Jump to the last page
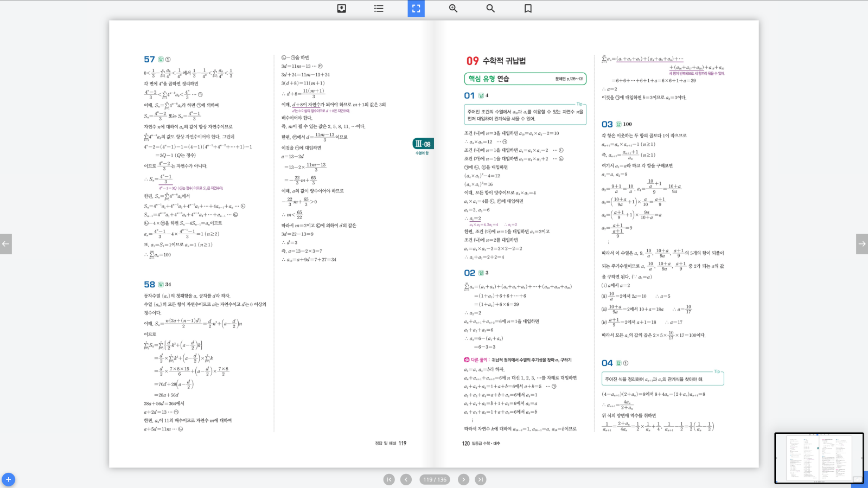 pyautogui.click(x=480, y=479)
